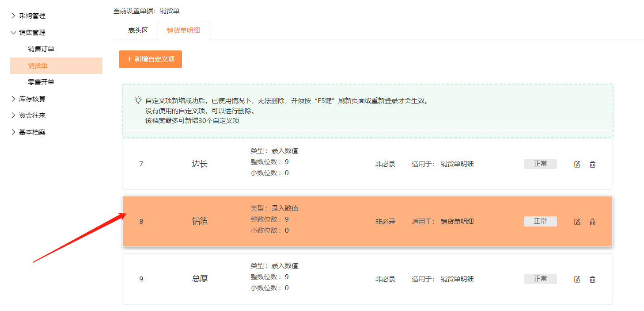Image resolution: width=644 pixels, height=311 pixels.
Task: Toggle the 正常 status on the 总厚 row
Action: (x=540, y=278)
